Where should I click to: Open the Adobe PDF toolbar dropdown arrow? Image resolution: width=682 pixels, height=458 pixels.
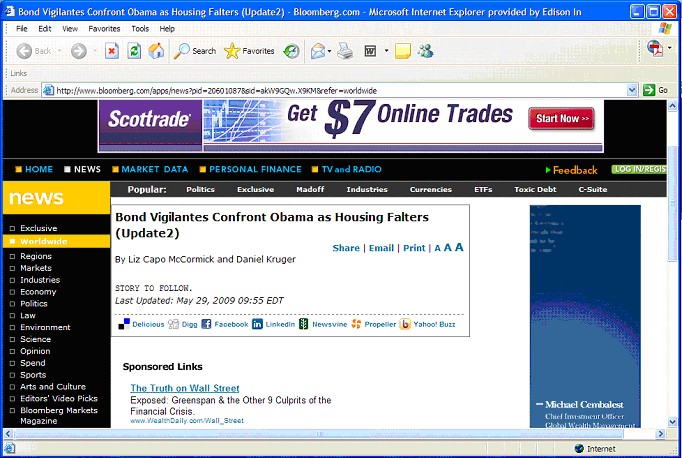pyautogui.click(x=669, y=48)
